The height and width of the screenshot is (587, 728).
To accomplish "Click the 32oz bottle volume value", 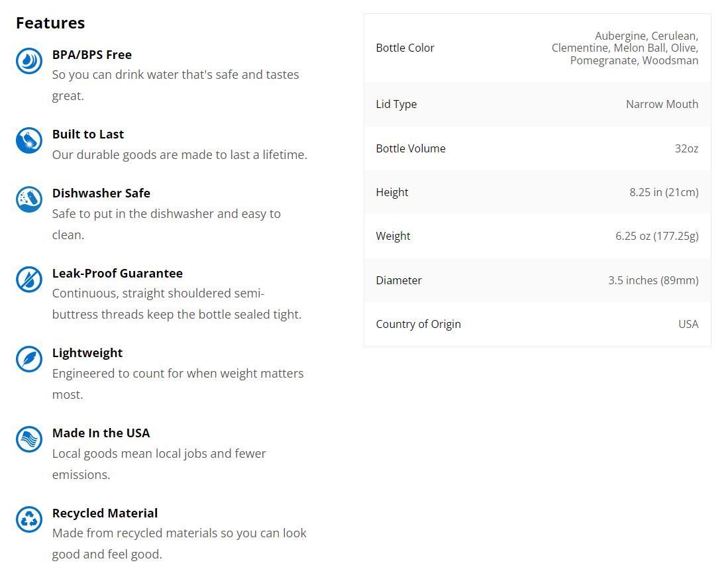I will [x=686, y=148].
